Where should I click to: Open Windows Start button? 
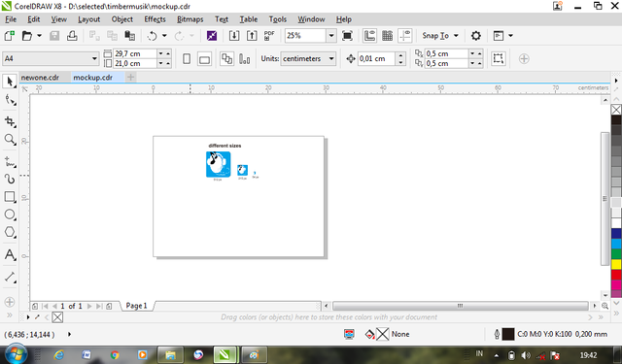coord(16,354)
